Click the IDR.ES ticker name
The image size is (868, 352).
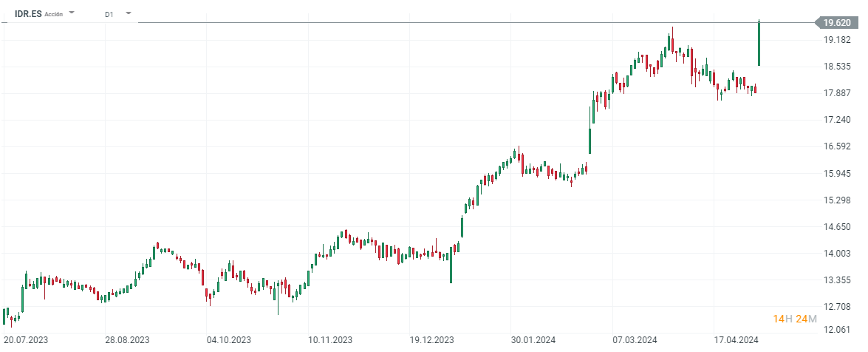pyautogui.click(x=28, y=13)
